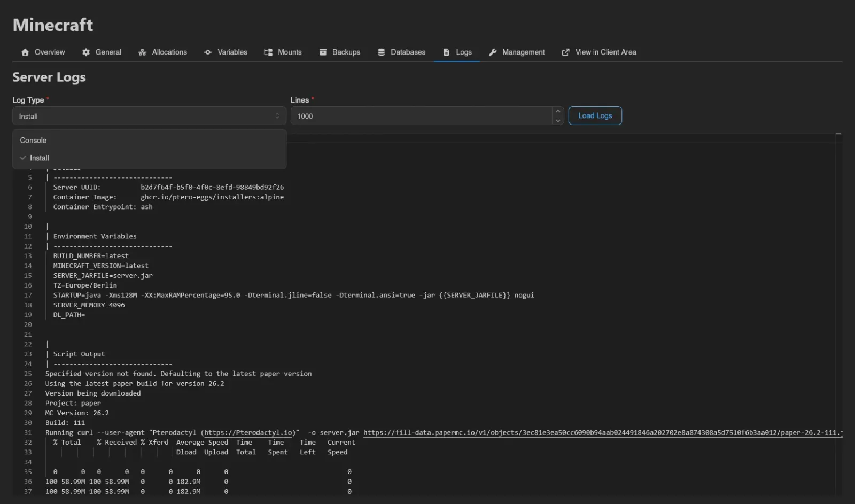
Task: Click the Lines field label
Action: pyautogui.click(x=299, y=100)
